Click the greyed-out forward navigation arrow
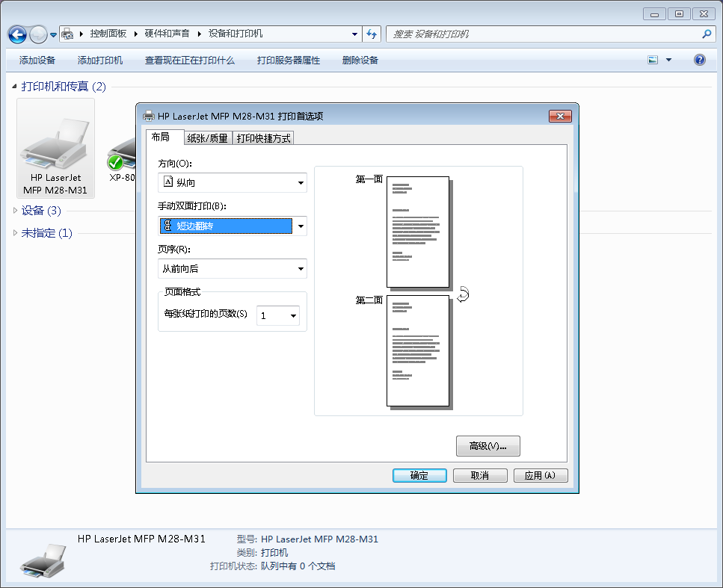Image resolution: width=723 pixels, height=588 pixels. [x=38, y=34]
